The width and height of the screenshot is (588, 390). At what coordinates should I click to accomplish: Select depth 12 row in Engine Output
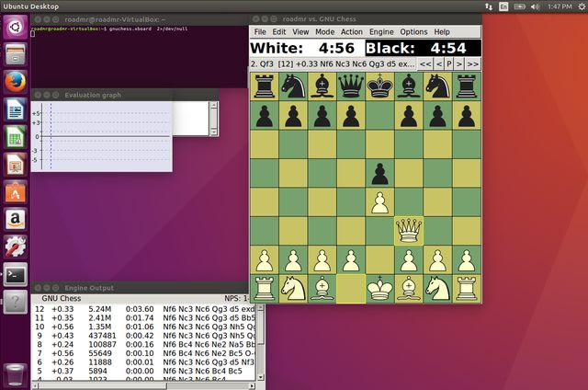144,309
